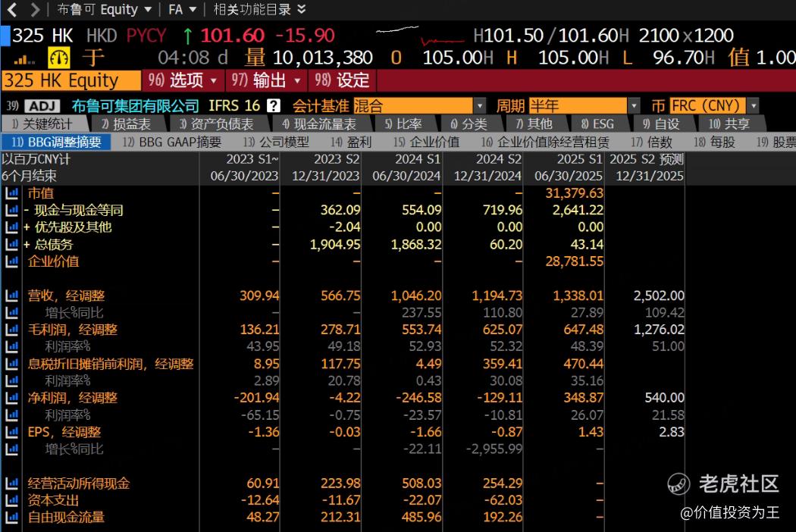This screenshot has width=796, height=532.
Task: Click chart icon for 经营活动所得现金 row
Action: pos(11,483)
